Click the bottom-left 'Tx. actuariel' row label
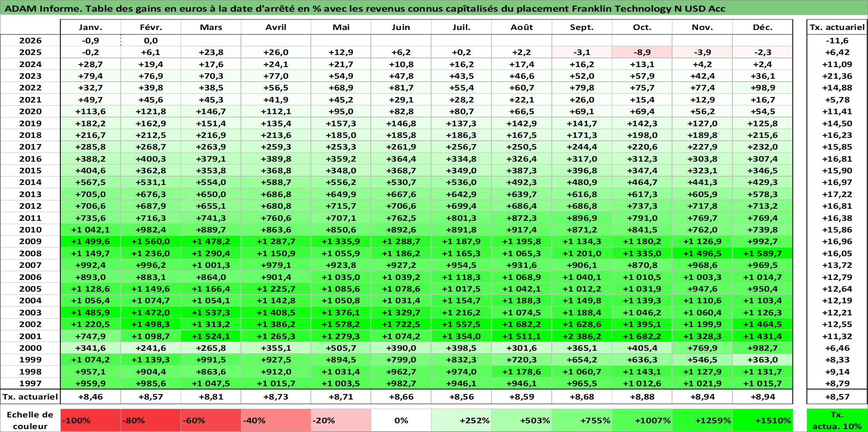Screen dimensions: 868x432 point(30,397)
